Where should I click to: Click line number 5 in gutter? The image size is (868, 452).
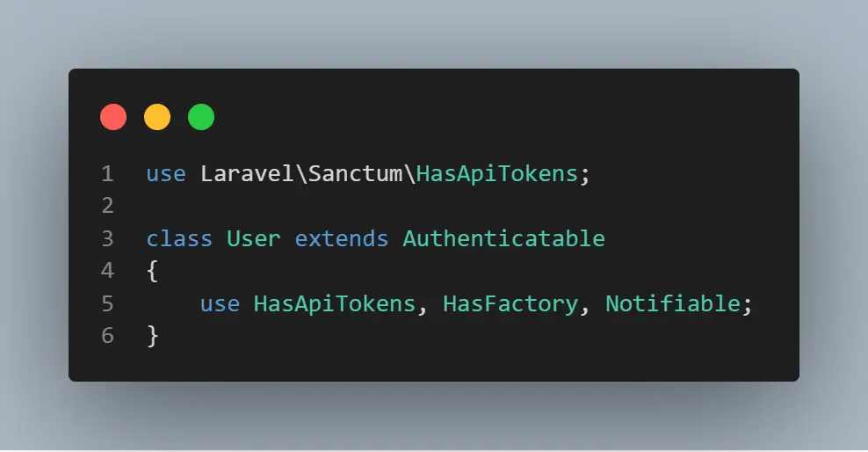click(x=107, y=303)
